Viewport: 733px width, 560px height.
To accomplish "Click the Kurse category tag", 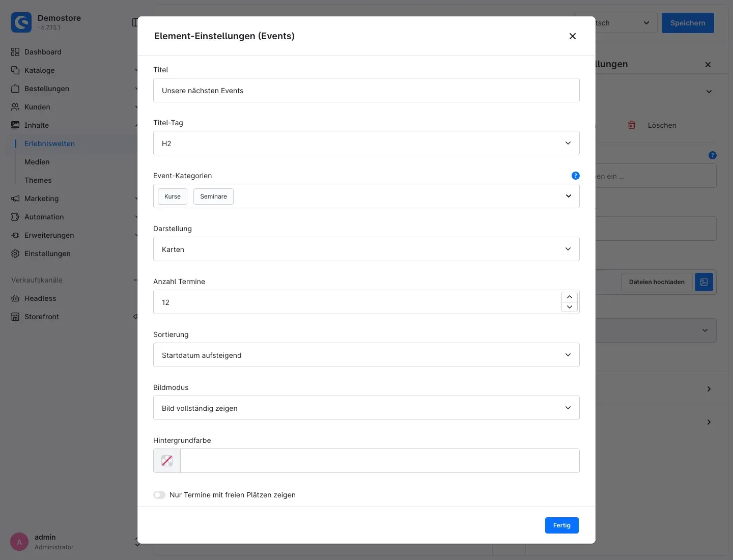I will 173,197.
